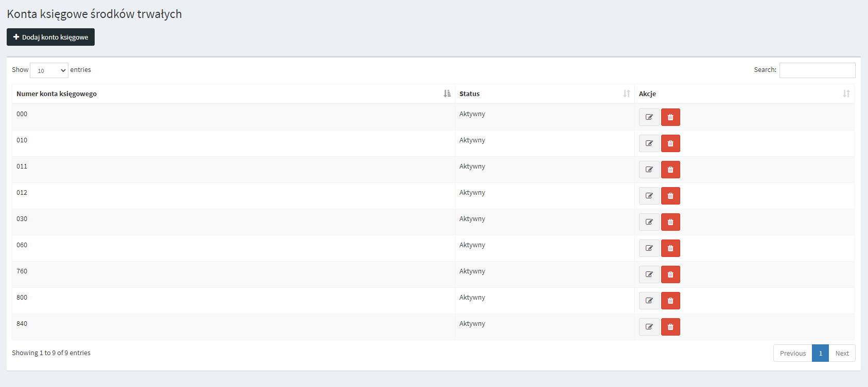Viewport: 868px width, 387px height.
Task: Select page 1 in pagination
Action: coord(820,353)
